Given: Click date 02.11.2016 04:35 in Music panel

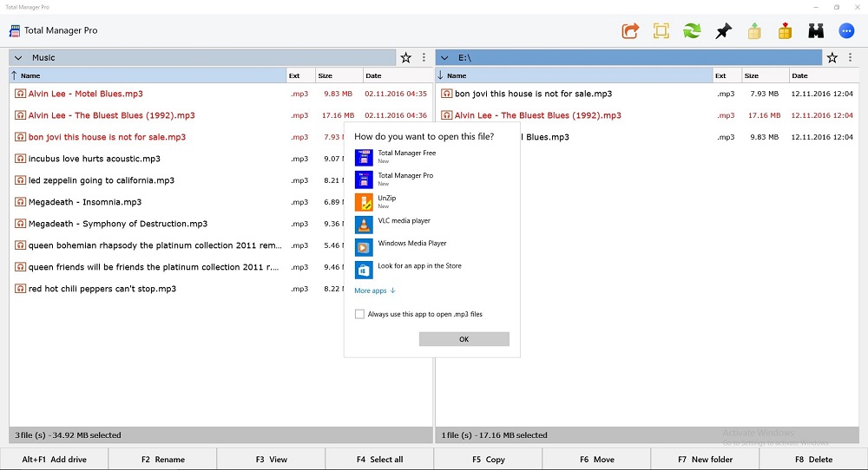Looking at the screenshot, I should (x=396, y=94).
